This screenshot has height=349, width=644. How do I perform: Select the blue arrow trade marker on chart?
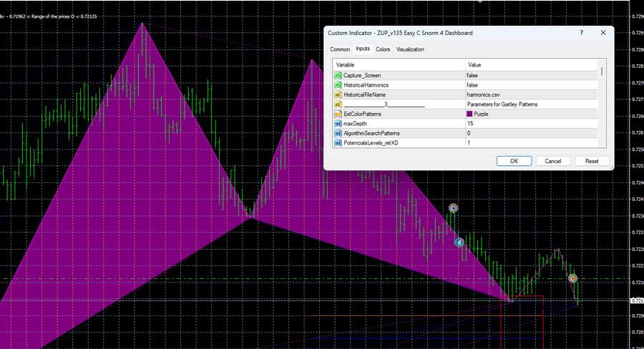[x=459, y=242]
